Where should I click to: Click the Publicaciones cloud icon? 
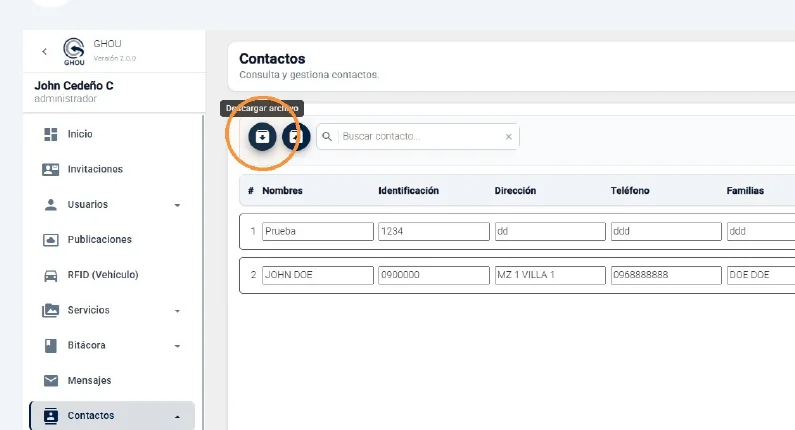pyautogui.click(x=51, y=240)
